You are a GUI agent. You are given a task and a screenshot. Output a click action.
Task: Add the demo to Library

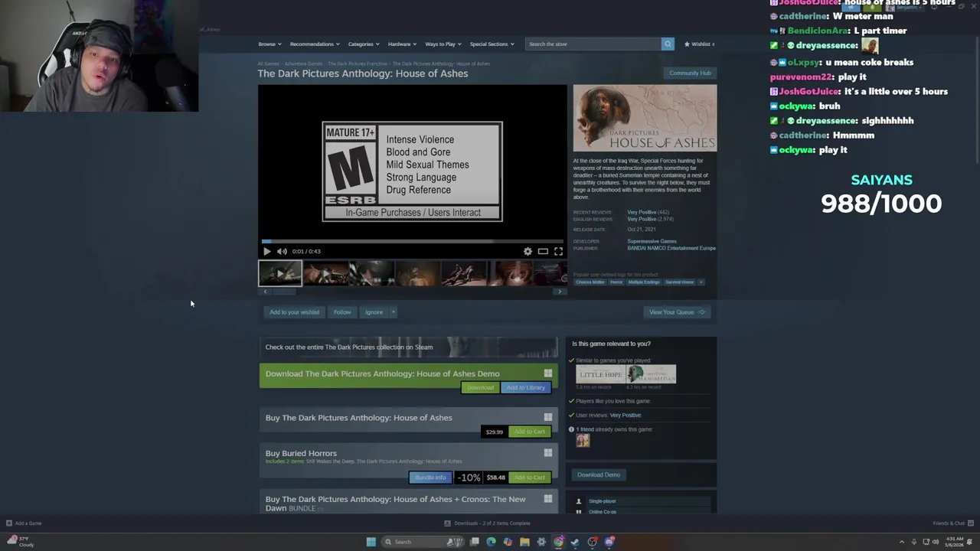click(x=525, y=387)
